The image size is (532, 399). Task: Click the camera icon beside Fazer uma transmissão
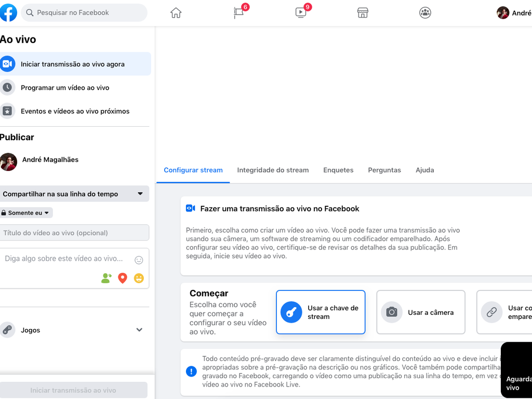(x=190, y=208)
